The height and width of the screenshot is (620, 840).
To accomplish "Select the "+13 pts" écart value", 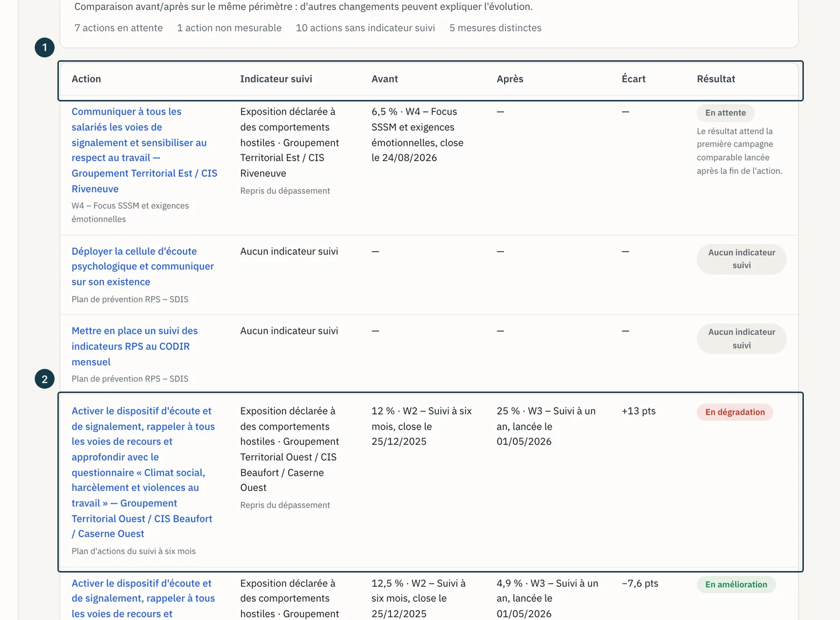I will pyautogui.click(x=639, y=411).
